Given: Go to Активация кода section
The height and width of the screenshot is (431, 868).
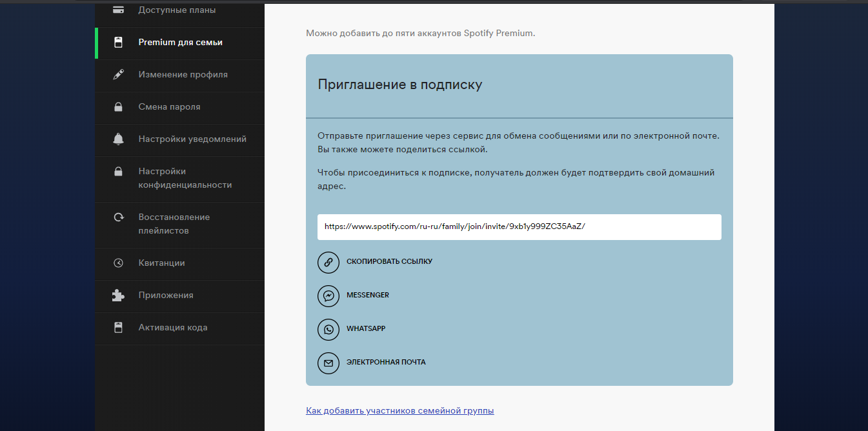Looking at the screenshot, I should coord(172,328).
